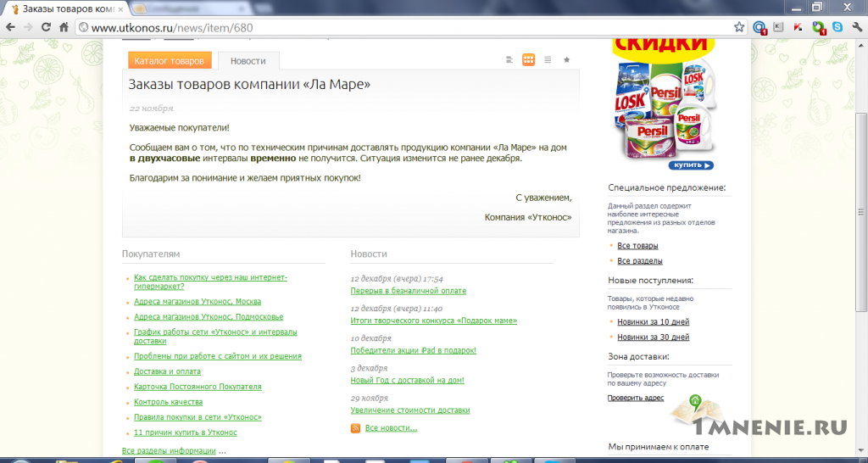
Task: Open news Итоги творческого конкурса «Подарок маме»
Action: (434, 321)
